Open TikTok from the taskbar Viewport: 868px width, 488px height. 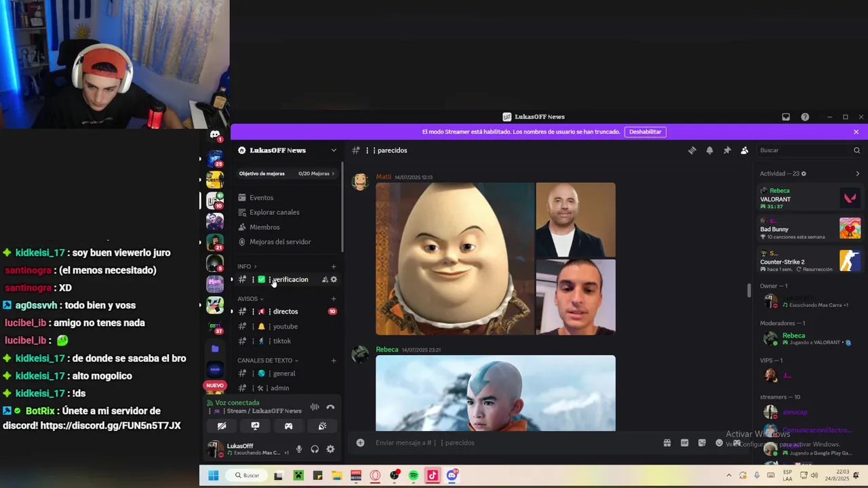(433, 476)
